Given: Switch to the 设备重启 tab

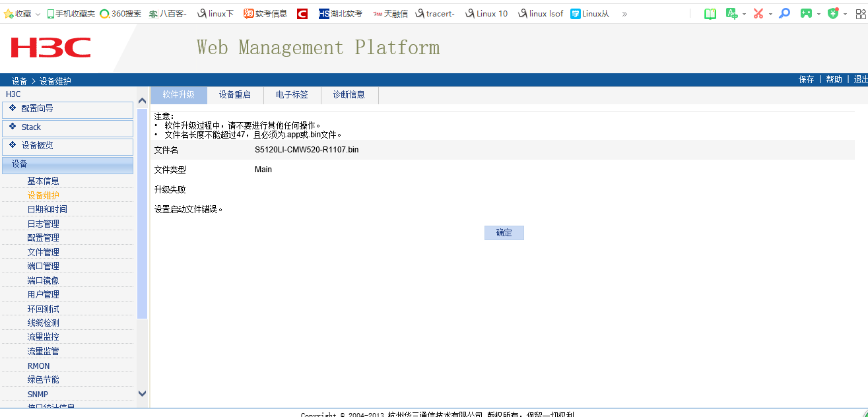Looking at the screenshot, I should click(x=235, y=95).
